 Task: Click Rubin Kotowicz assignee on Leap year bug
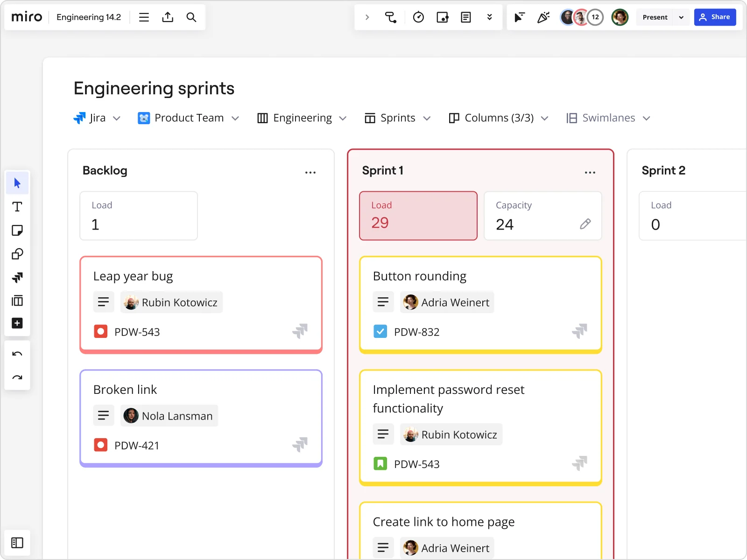(x=171, y=302)
